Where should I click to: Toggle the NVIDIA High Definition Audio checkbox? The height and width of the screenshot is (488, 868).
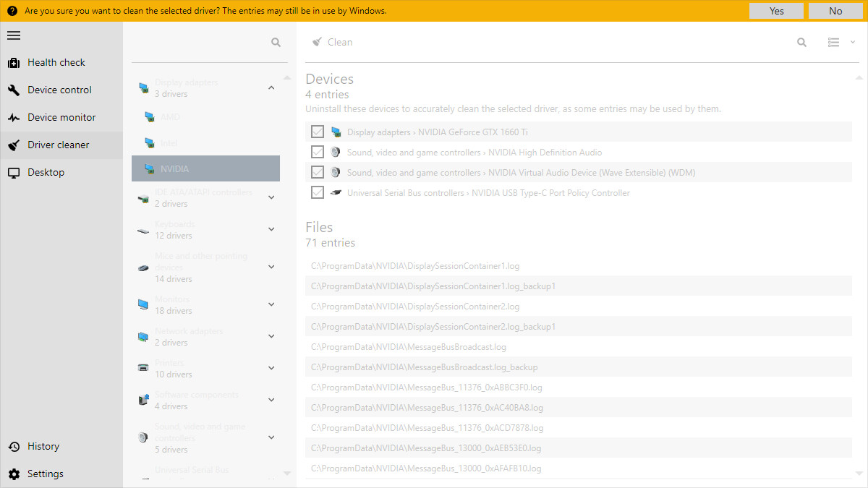pos(317,152)
